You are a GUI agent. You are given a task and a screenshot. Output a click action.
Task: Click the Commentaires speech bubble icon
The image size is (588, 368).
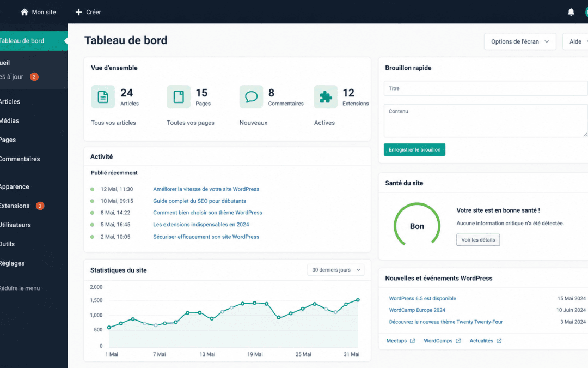251,96
